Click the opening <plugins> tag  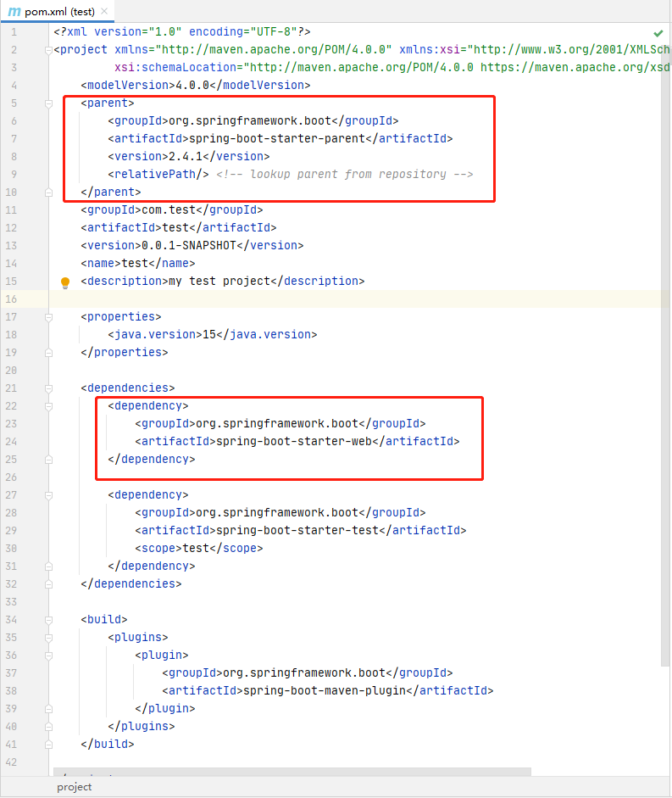[138, 637]
